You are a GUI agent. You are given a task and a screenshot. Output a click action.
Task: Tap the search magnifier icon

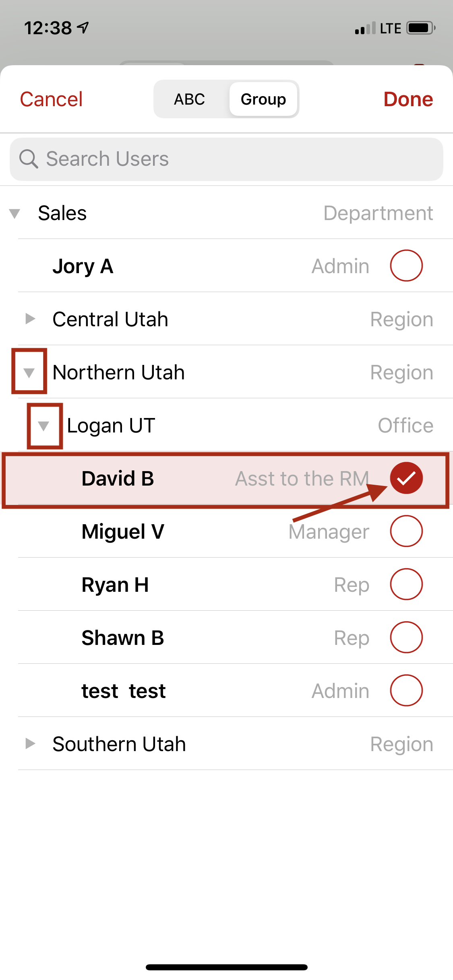coord(29,159)
